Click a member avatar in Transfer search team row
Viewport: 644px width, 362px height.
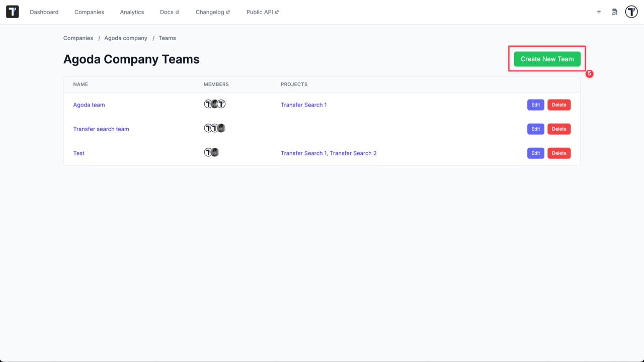click(x=207, y=128)
